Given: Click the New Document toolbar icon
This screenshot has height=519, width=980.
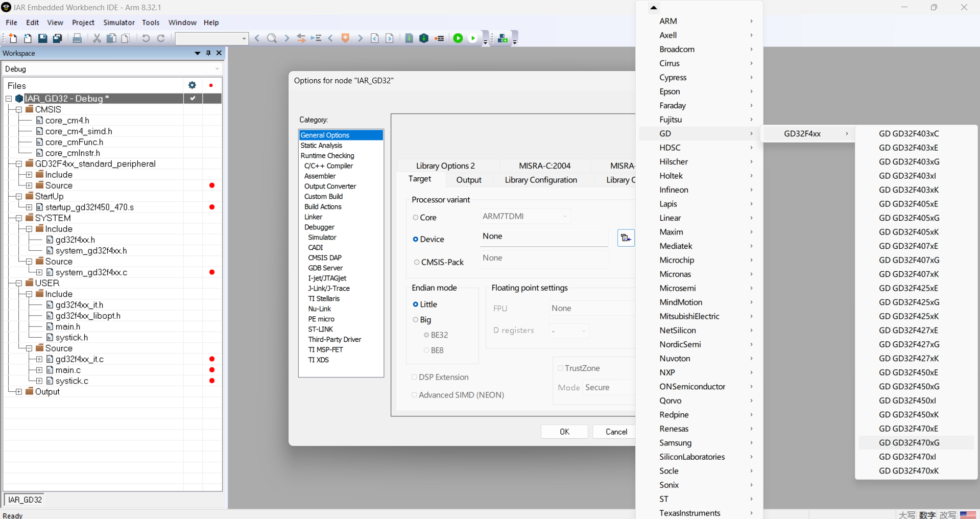Looking at the screenshot, I should 13,38.
